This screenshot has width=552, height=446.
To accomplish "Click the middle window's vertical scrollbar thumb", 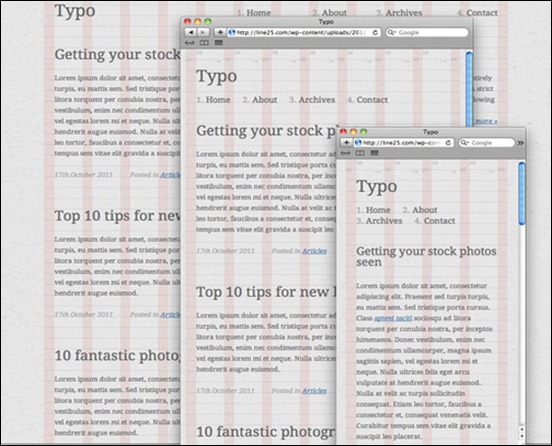I will pos(469,89).
